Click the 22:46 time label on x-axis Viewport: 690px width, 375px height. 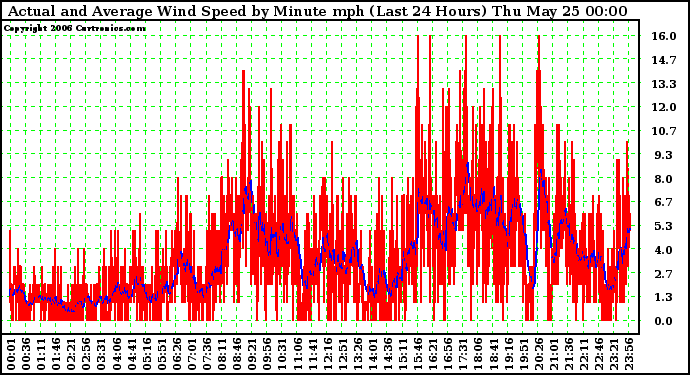[x=599, y=354]
